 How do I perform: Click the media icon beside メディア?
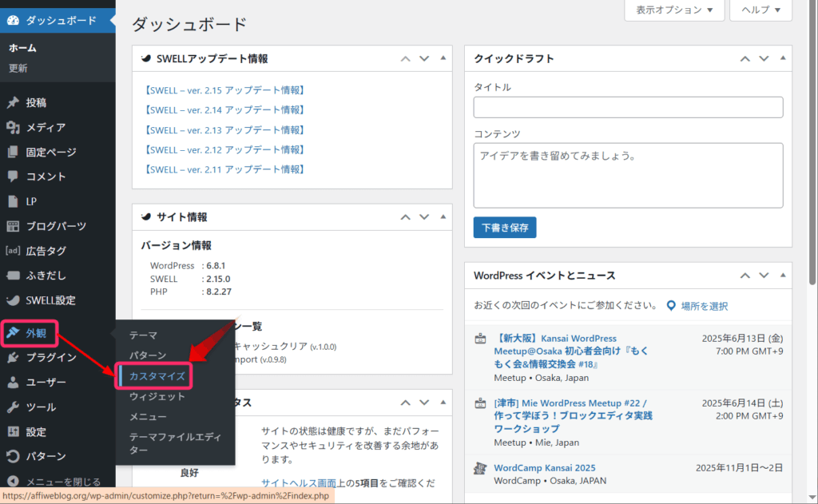click(13, 127)
